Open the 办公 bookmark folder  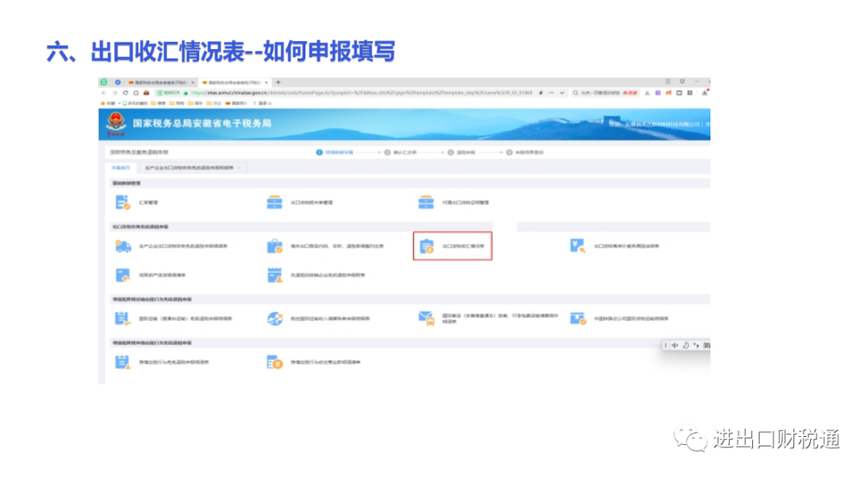214,104
